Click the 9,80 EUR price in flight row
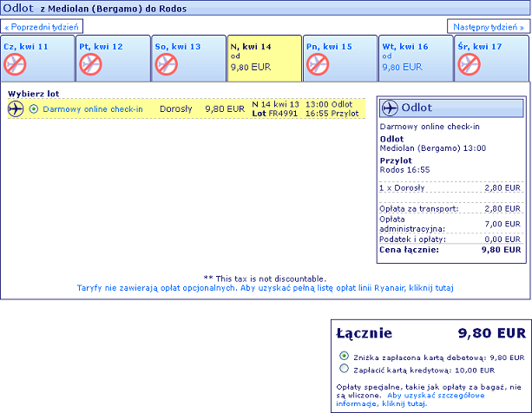The height and width of the screenshot is (413, 532). coord(225,108)
